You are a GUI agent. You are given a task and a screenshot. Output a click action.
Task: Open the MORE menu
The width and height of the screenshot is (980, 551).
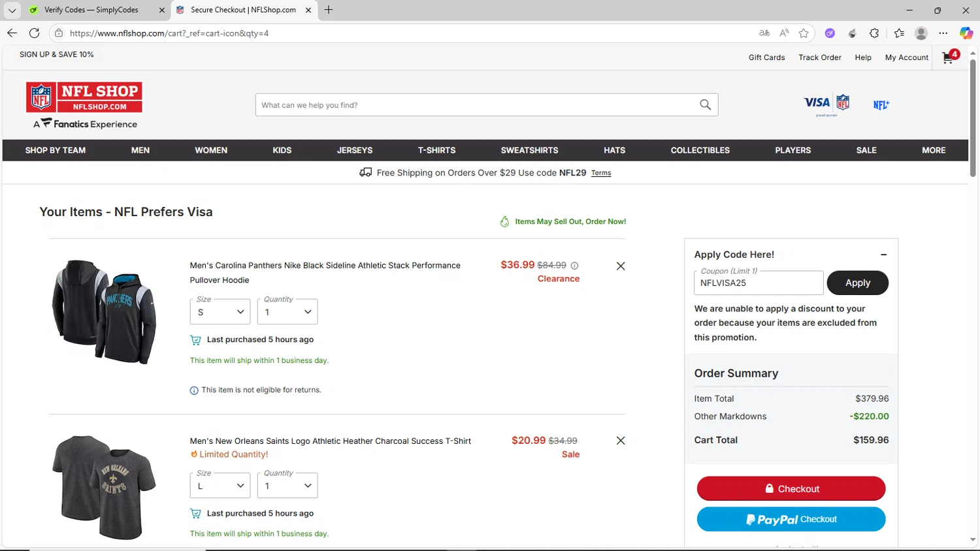point(934,150)
